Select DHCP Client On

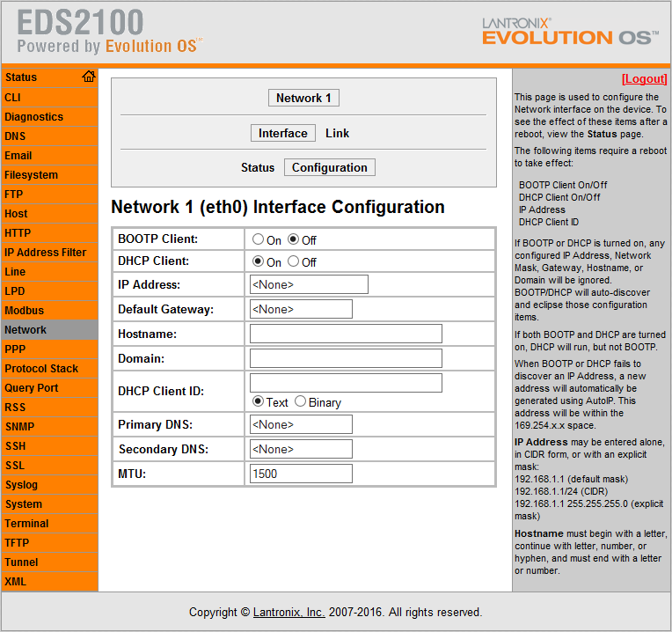point(258,261)
